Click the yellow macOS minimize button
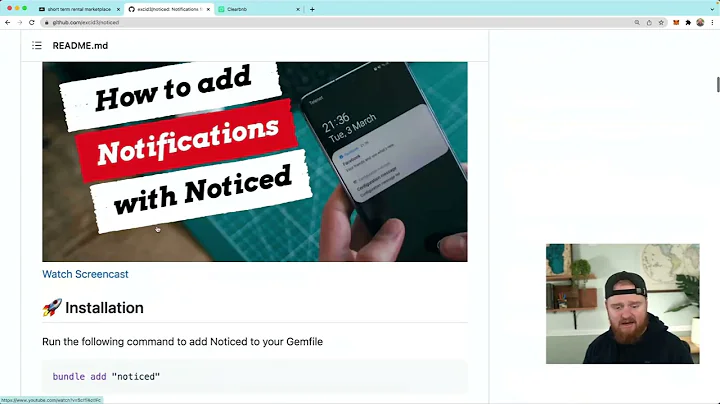Screen dimensions: 720x404 point(17,8)
